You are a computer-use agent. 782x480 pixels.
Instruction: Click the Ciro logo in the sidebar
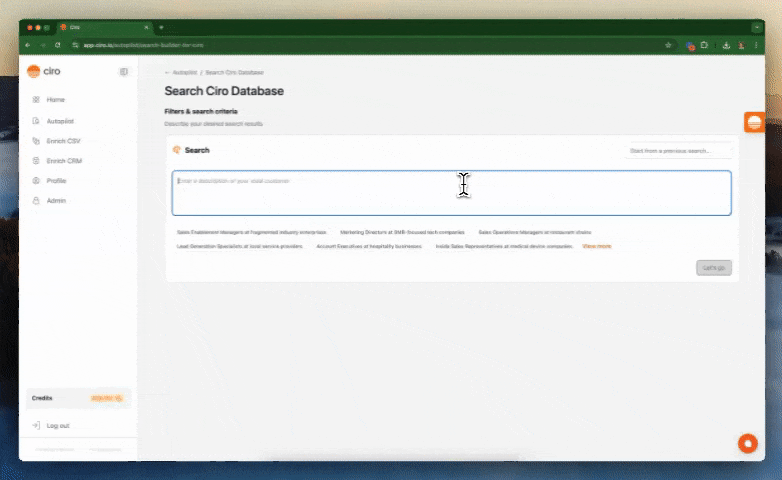44,71
